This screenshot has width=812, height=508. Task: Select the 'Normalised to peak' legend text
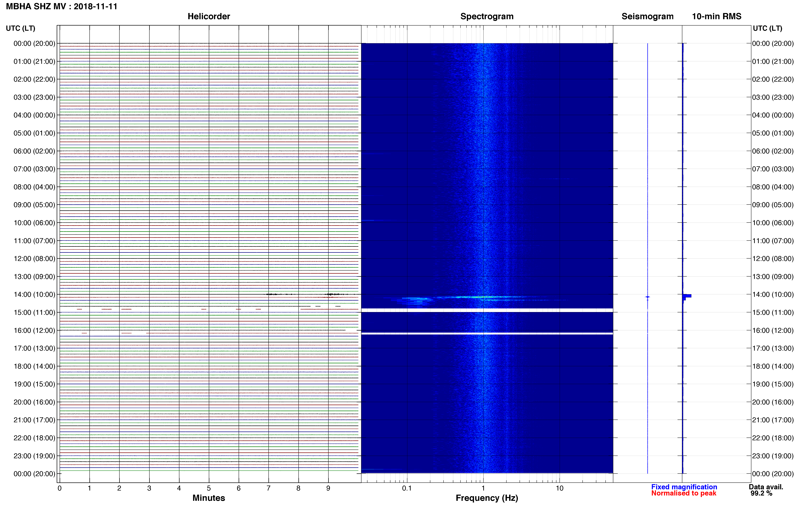point(684,493)
